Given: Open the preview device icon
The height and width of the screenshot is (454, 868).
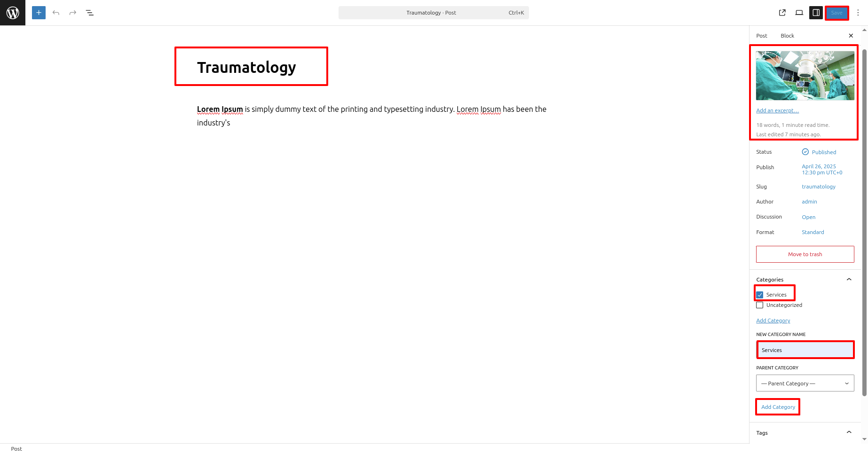Looking at the screenshot, I should coord(799,13).
